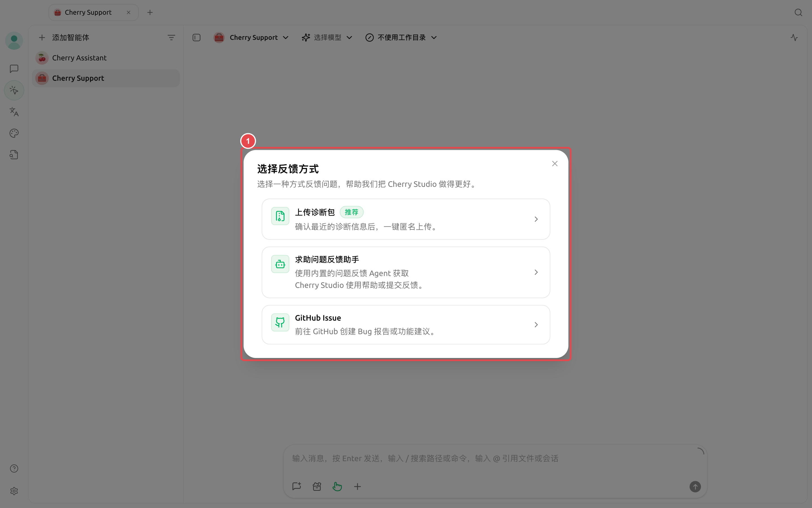Viewport: 812px width, 508px height.
Task: Click the plus icon in the input toolbar
Action: [357, 486]
